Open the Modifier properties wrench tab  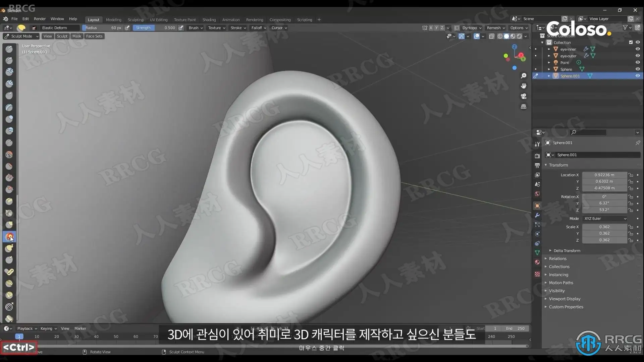tap(537, 215)
